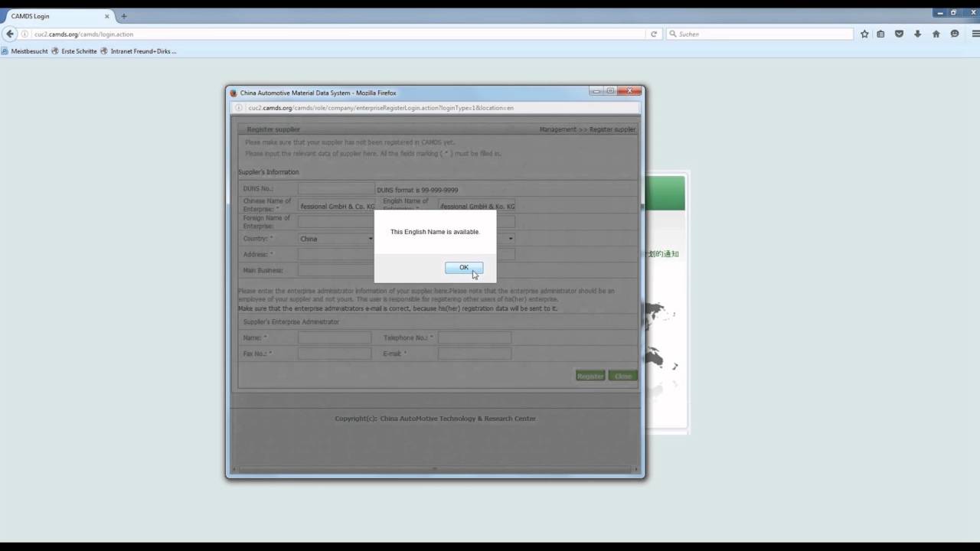Click the magnifier icon in Suchen box
The width and height of the screenshot is (980, 551).
pos(673,34)
